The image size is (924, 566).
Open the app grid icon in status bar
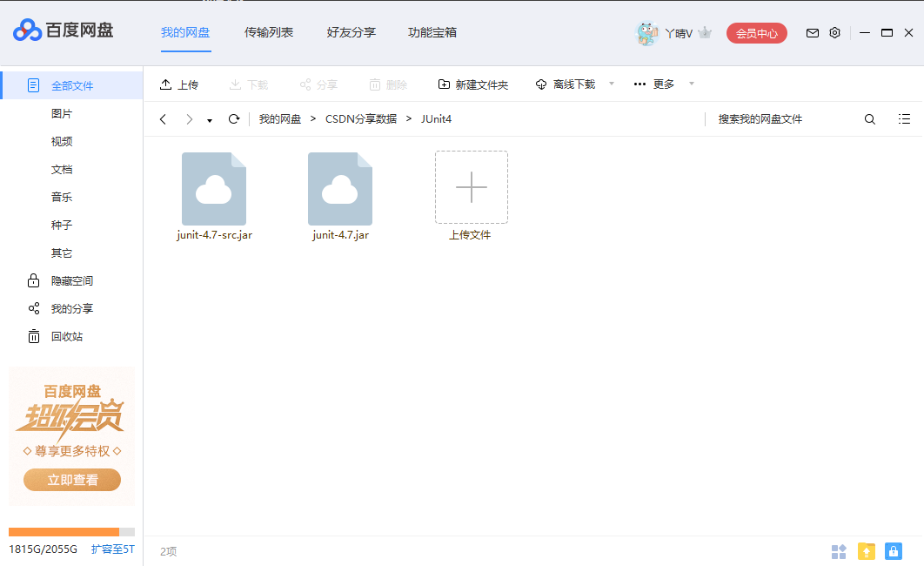click(839, 551)
